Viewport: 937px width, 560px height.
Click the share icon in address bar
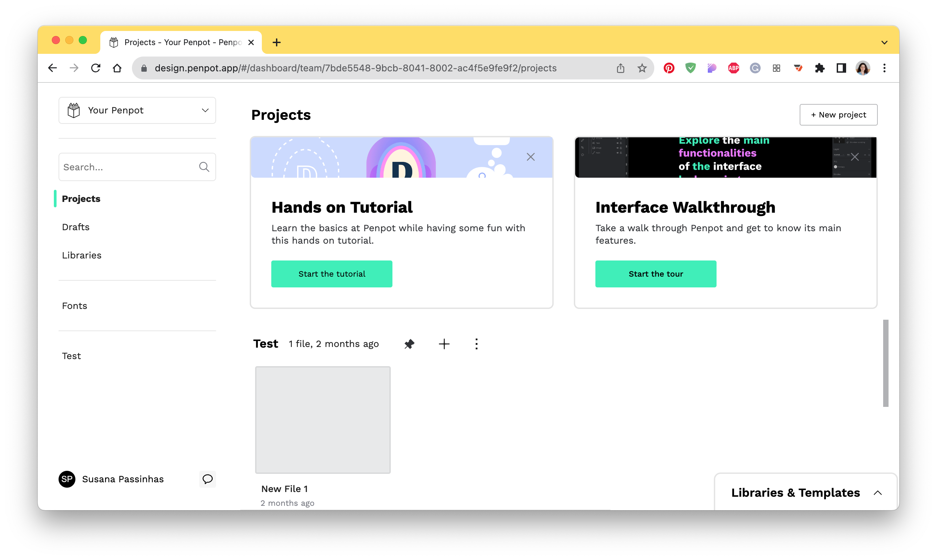coord(620,68)
